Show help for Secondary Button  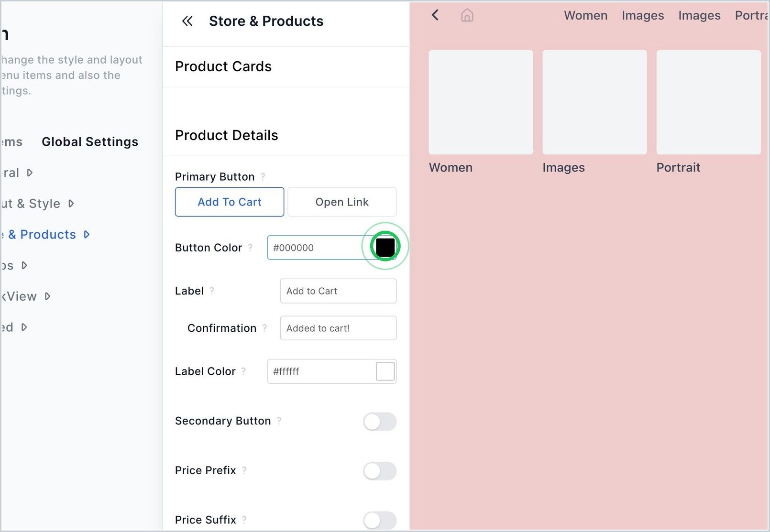pos(279,421)
